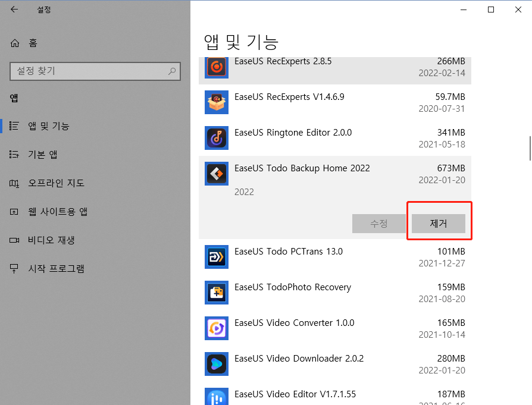The width and height of the screenshot is (532, 405).
Task: Click the EaseUS Todo PCTrans app icon
Action: pyautogui.click(x=217, y=257)
